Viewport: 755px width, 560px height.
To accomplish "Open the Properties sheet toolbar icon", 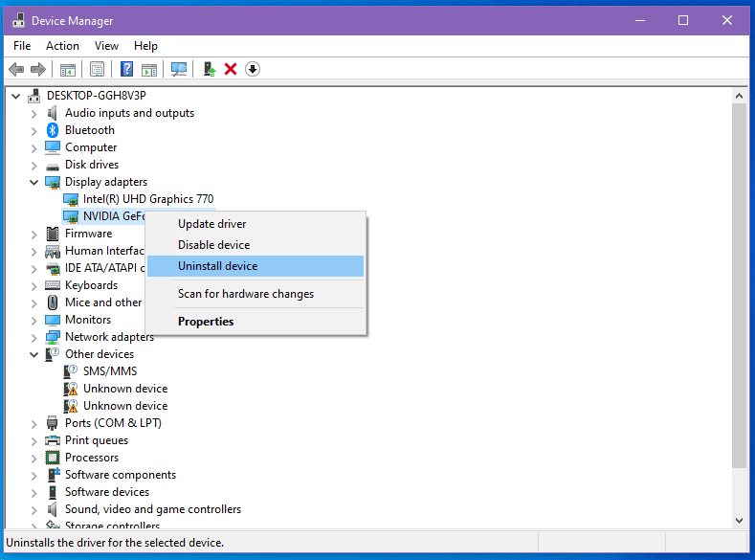I will (x=97, y=69).
